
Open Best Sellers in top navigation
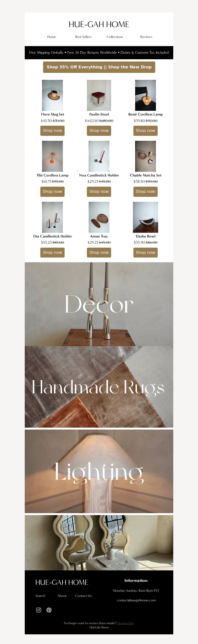[x=83, y=37]
